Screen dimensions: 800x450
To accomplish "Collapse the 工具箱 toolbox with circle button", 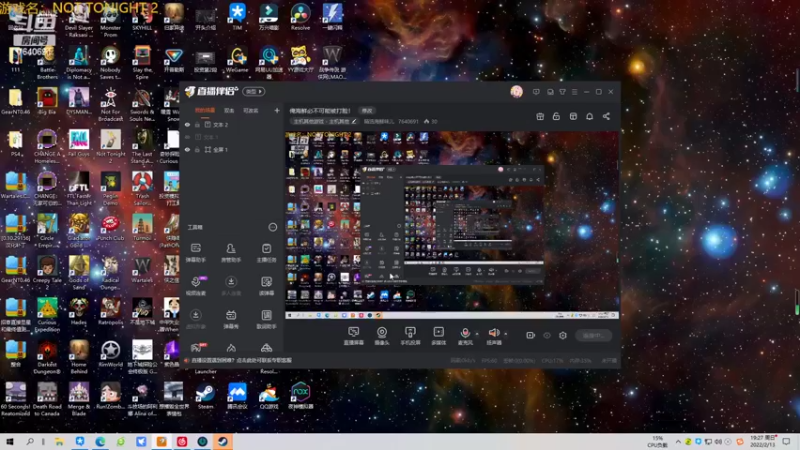I will (x=272, y=227).
